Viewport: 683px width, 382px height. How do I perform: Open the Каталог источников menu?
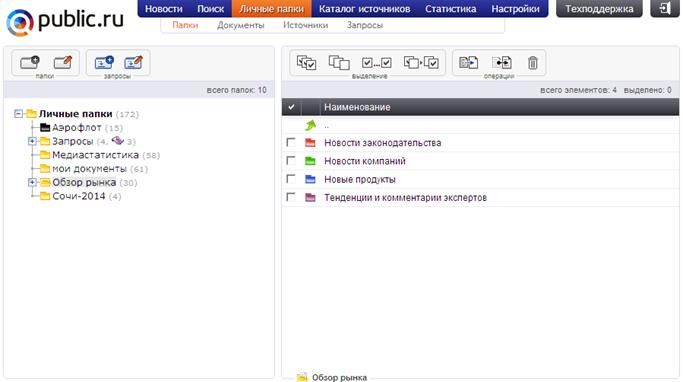tap(365, 9)
